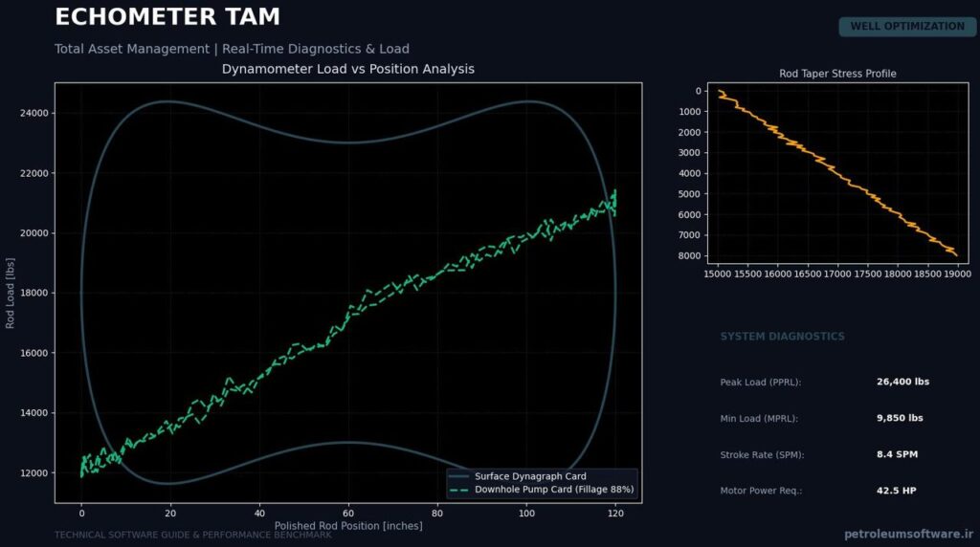Click the 60 tick on the position axis
This screenshot has width=980, height=547.
coord(348,514)
